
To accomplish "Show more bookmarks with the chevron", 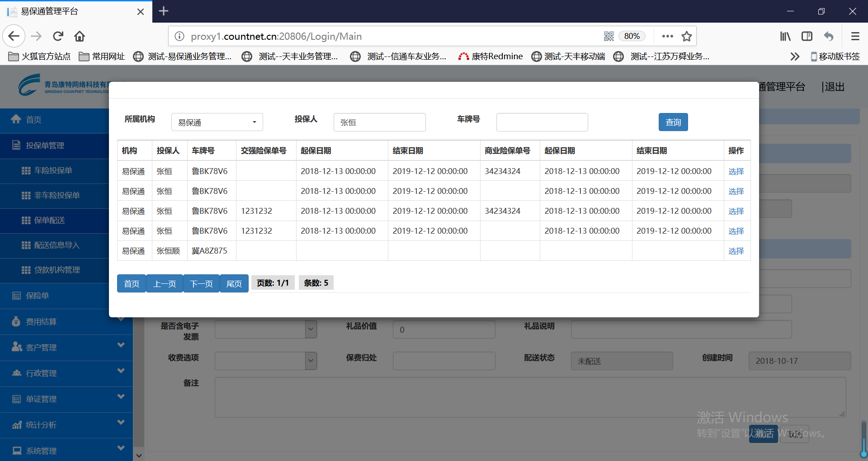I will click(x=795, y=56).
